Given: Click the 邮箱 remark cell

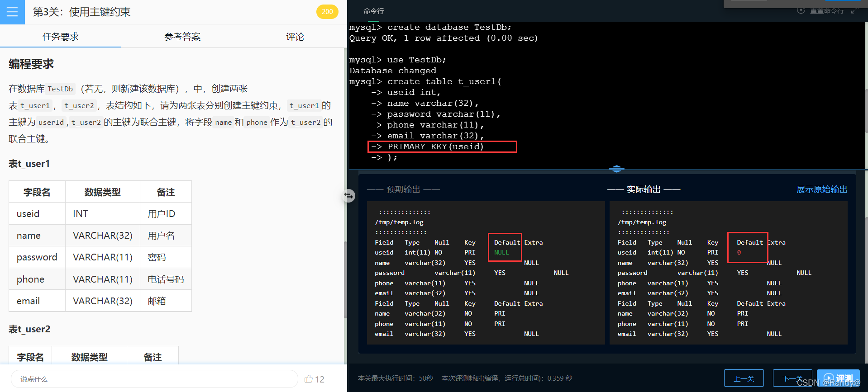Looking at the screenshot, I should coord(166,301).
